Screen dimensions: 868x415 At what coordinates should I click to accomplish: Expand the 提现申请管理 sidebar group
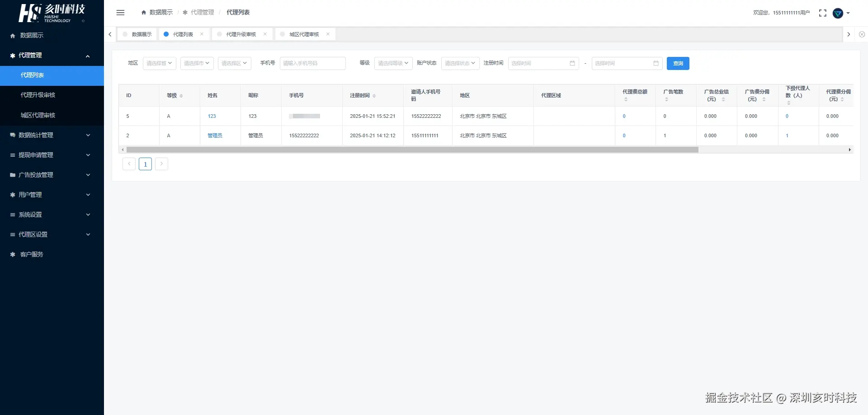click(52, 155)
